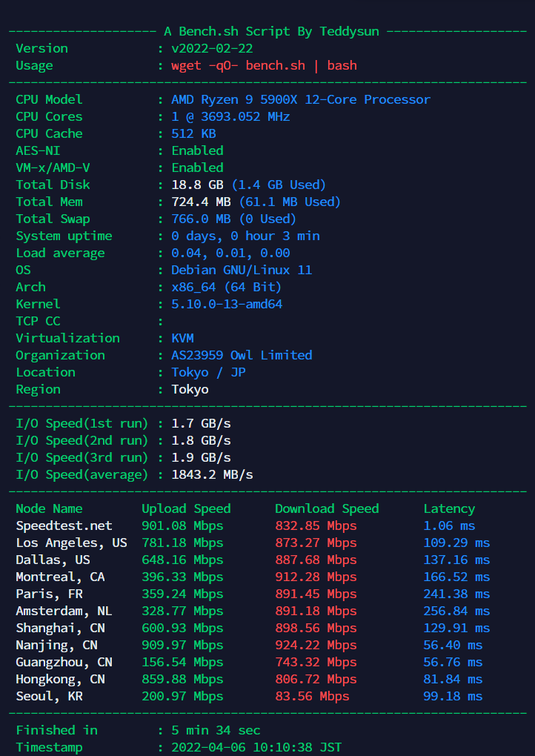Image resolution: width=535 pixels, height=756 pixels.
Task: Click the Los Angeles, US node row name
Action: coord(71,543)
